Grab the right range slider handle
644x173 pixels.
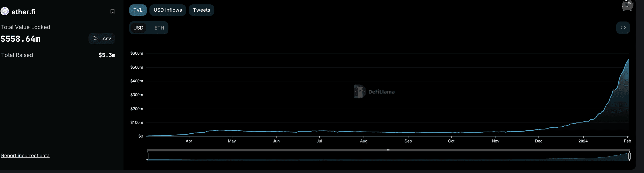coord(629,156)
